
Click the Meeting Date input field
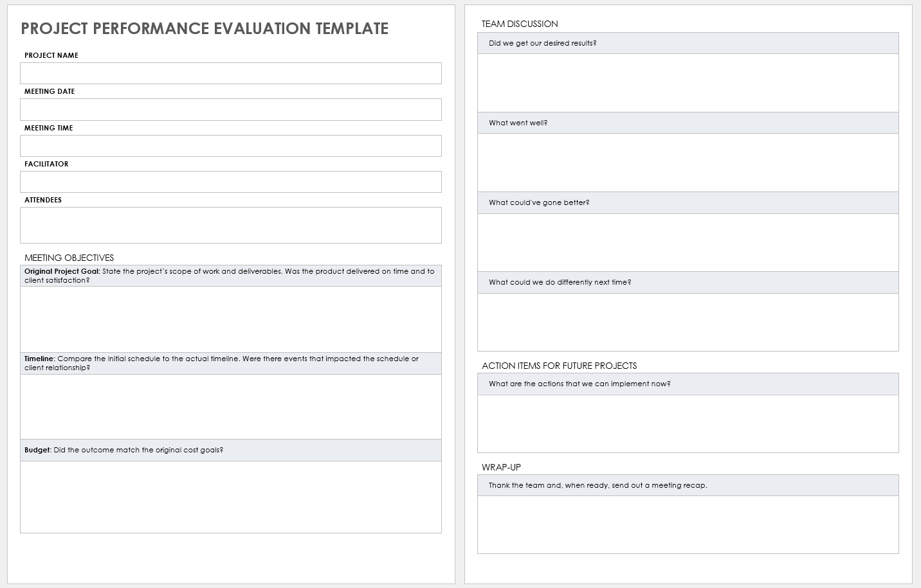[230, 109]
